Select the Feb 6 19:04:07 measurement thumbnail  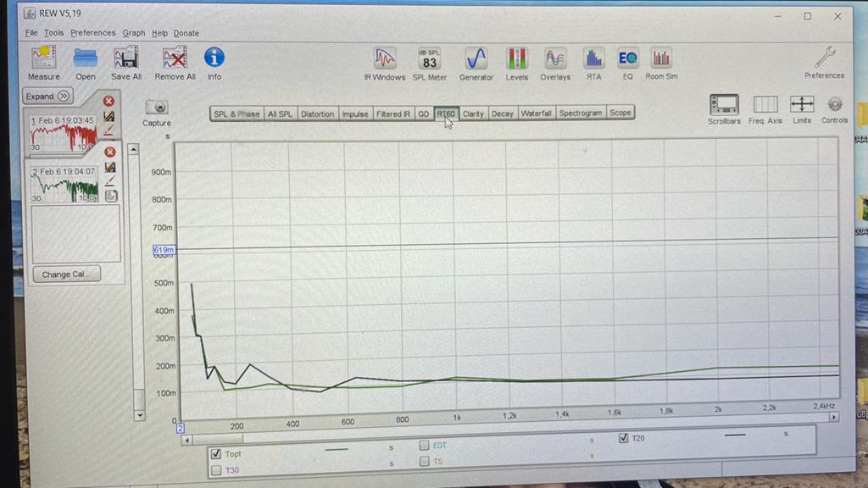point(64,184)
